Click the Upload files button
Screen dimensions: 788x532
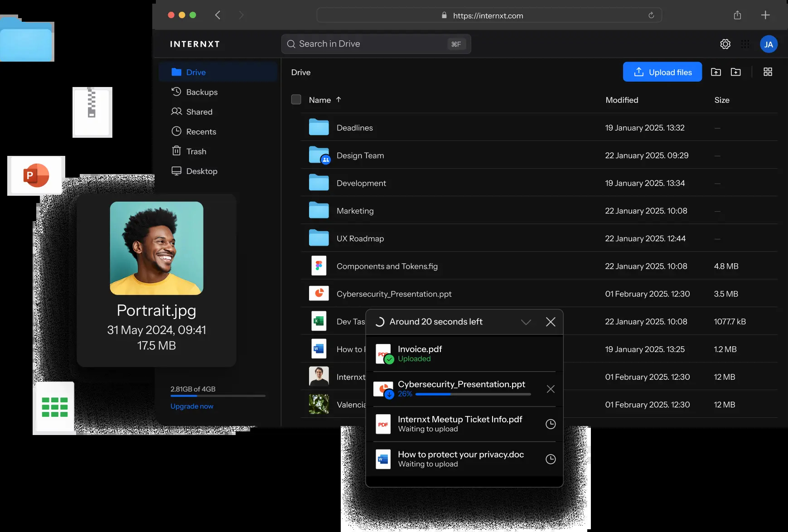[662, 72]
